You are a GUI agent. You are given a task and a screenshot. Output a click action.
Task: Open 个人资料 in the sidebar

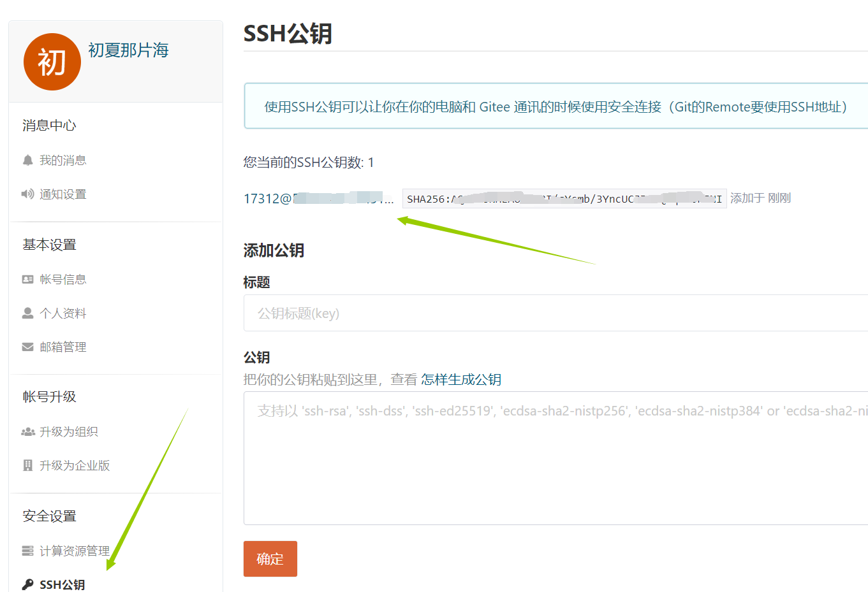[63, 314]
